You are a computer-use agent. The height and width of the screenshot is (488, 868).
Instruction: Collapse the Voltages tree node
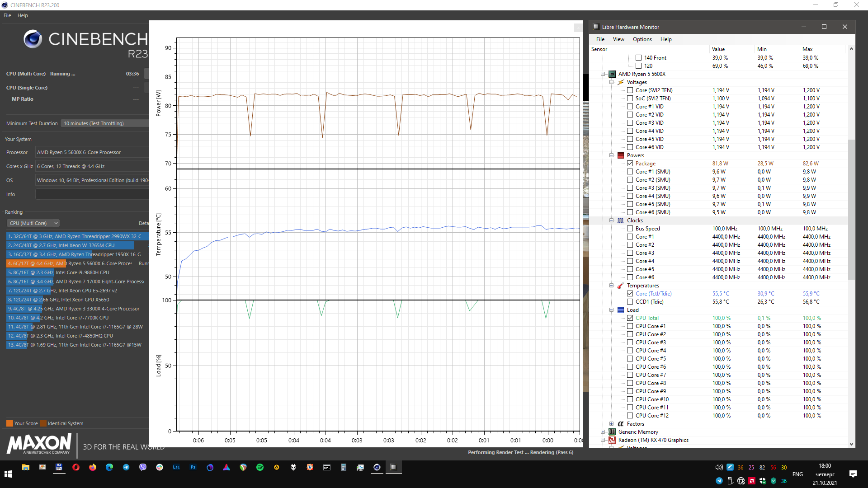tap(611, 82)
